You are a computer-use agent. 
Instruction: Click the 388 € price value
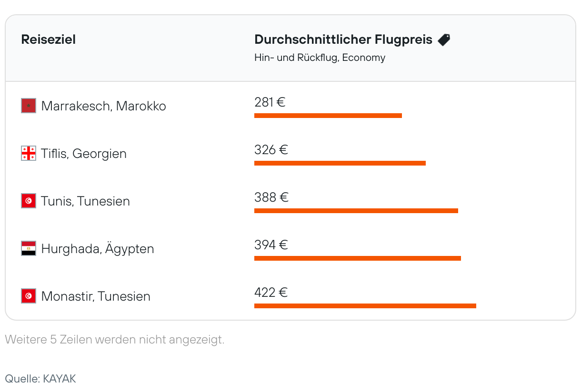pyautogui.click(x=271, y=197)
